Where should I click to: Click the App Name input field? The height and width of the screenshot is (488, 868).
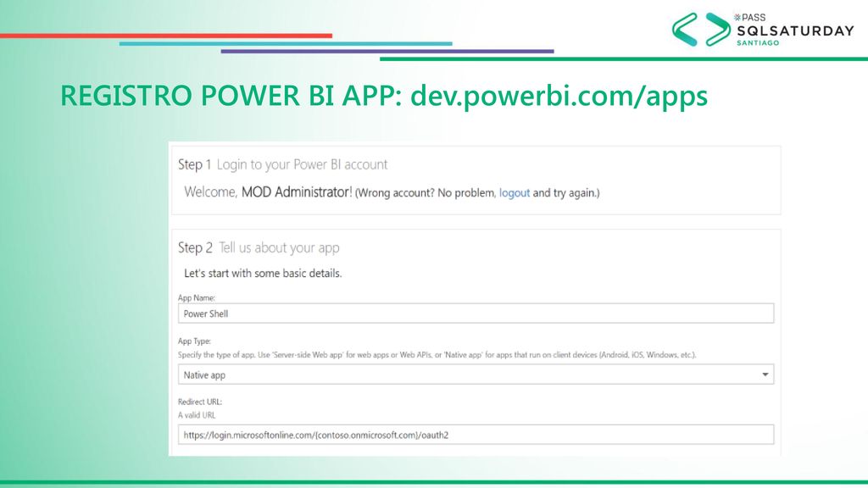click(x=476, y=313)
